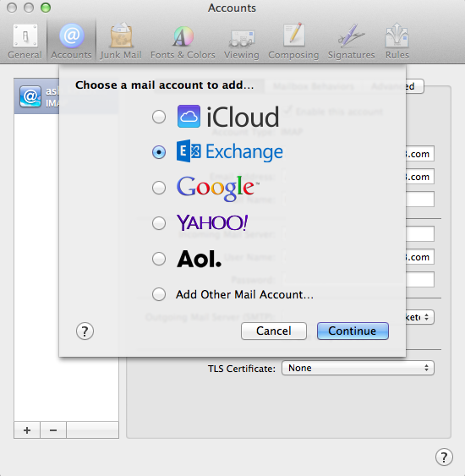Click the Accounts toolbar icon
465x476 pixels.
coord(71,41)
